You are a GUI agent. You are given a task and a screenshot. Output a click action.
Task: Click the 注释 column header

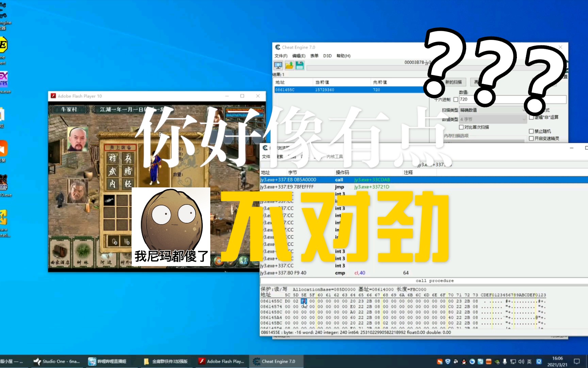[408, 172]
